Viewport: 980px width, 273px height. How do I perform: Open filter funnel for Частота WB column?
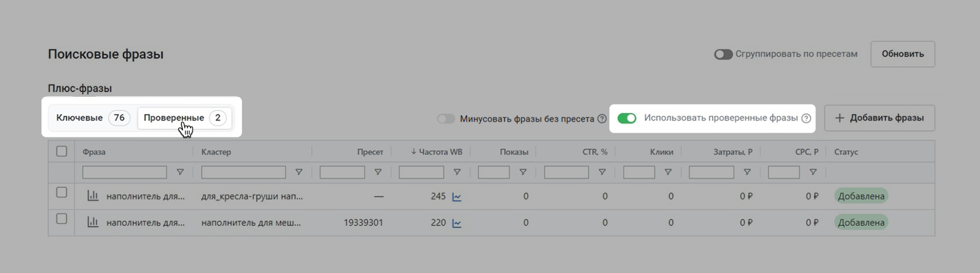pos(457,172)
